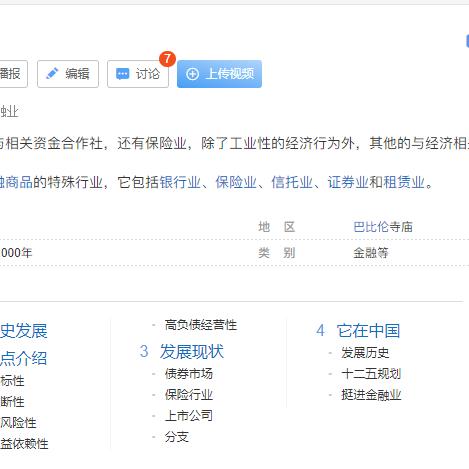Viewport: 469px width, 469px height.
Task: Go to 挺进金融业 subsection
Action: (x=371, y=395)
